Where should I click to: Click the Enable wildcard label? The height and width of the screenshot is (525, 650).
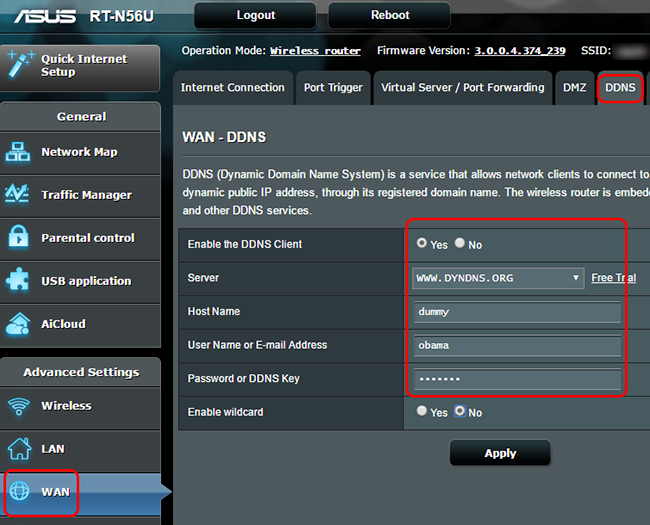pyautogui.click(x=226, y=412)
